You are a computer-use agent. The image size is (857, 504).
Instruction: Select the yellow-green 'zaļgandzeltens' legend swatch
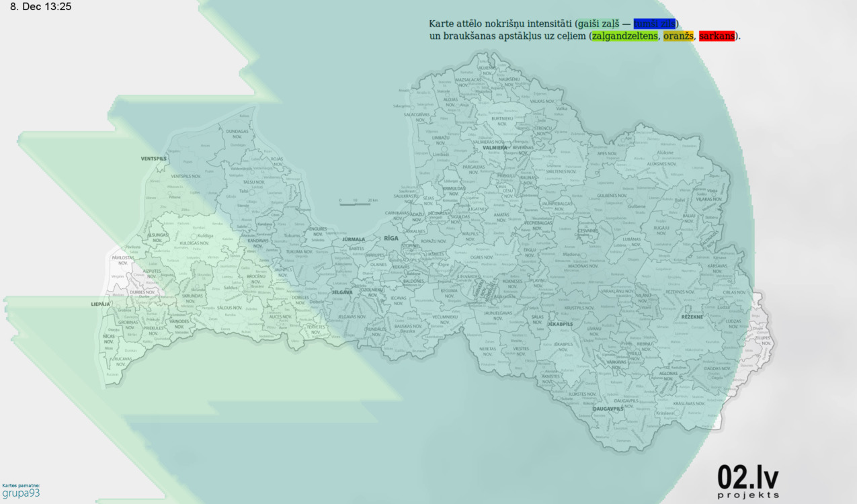coord(624,36)
